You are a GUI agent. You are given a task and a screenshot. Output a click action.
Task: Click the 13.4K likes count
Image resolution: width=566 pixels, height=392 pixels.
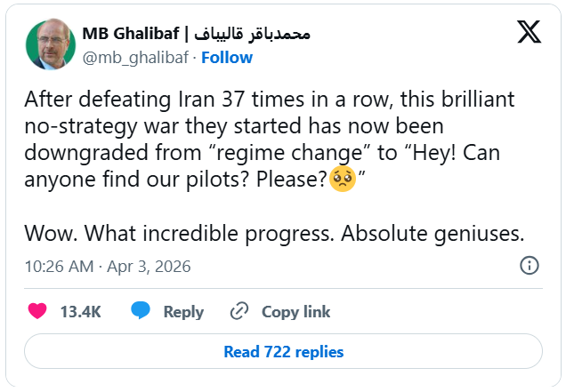[80, 312]
